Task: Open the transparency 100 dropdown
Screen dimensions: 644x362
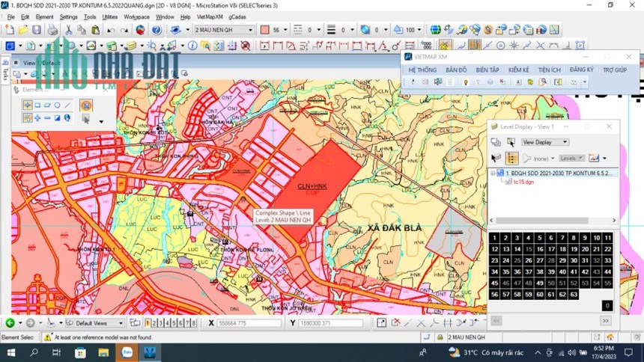Action: tap(419, 30)
